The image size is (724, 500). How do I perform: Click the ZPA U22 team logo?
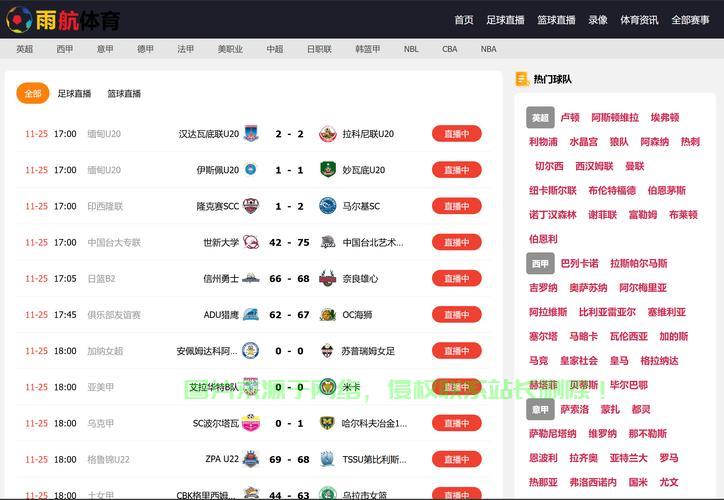pyautogui.click(x=251, y=459)
